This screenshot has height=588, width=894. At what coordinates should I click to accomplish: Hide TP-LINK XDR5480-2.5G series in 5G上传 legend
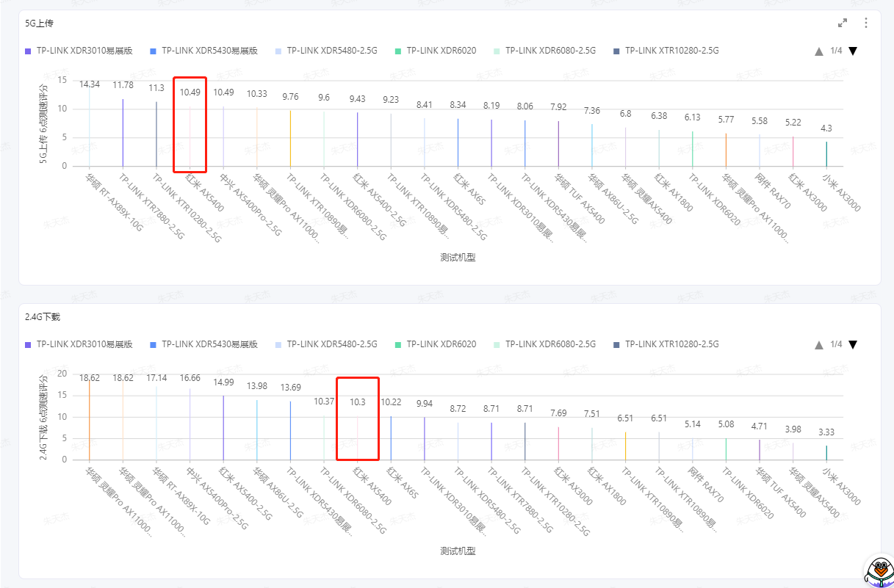click(x=326, y=51)
